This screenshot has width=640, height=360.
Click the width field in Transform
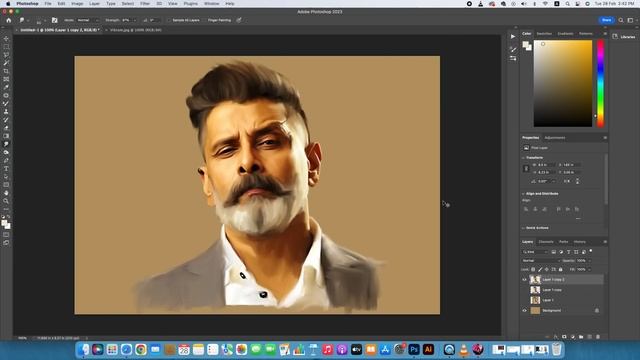(546, 164)
